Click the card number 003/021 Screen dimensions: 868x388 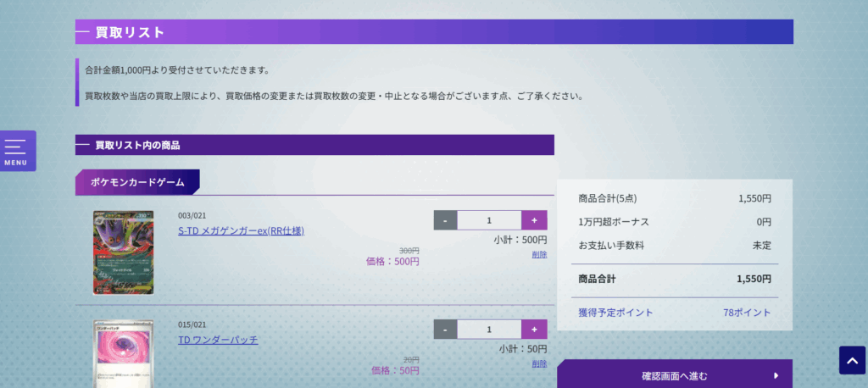pyautogui.click(x=192, y=216)
